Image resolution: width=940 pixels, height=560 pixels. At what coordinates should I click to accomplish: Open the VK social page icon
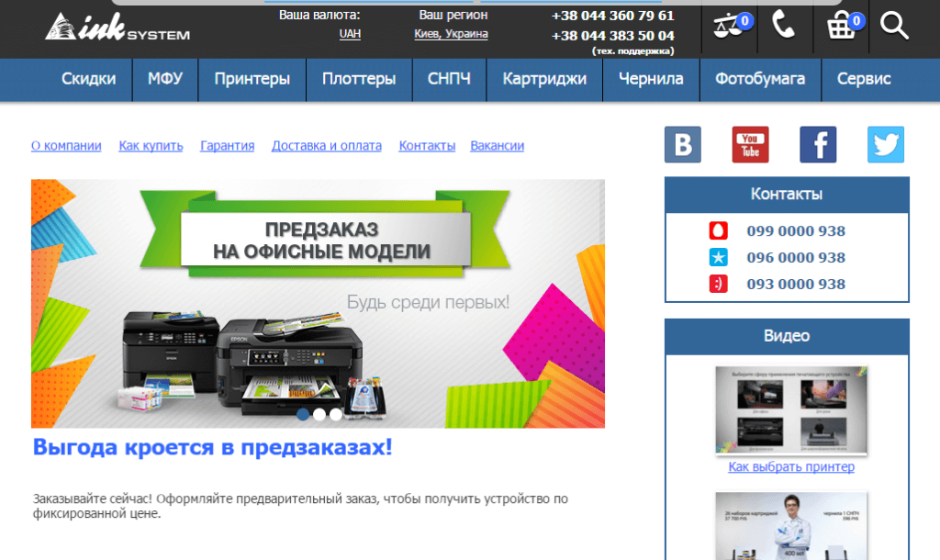pos(682,145)
